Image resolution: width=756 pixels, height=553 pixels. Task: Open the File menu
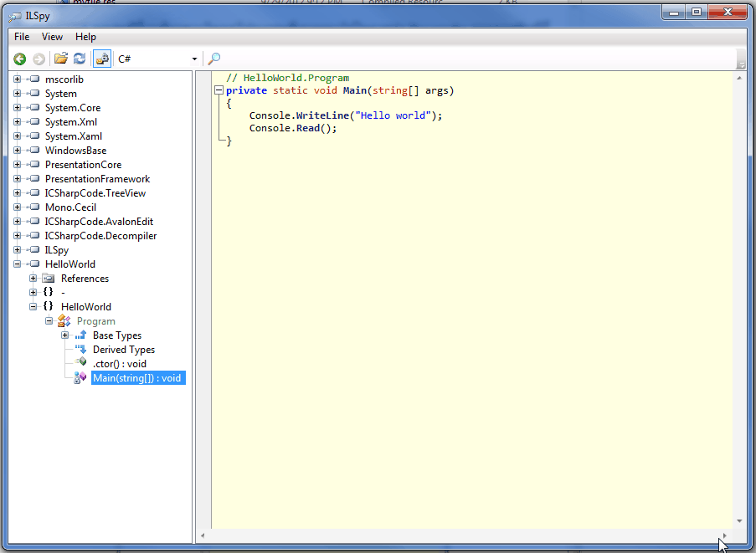(21, 36)
